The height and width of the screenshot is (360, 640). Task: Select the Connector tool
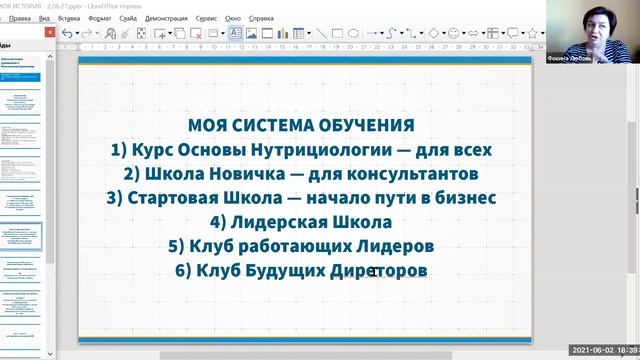click(411, 33)
